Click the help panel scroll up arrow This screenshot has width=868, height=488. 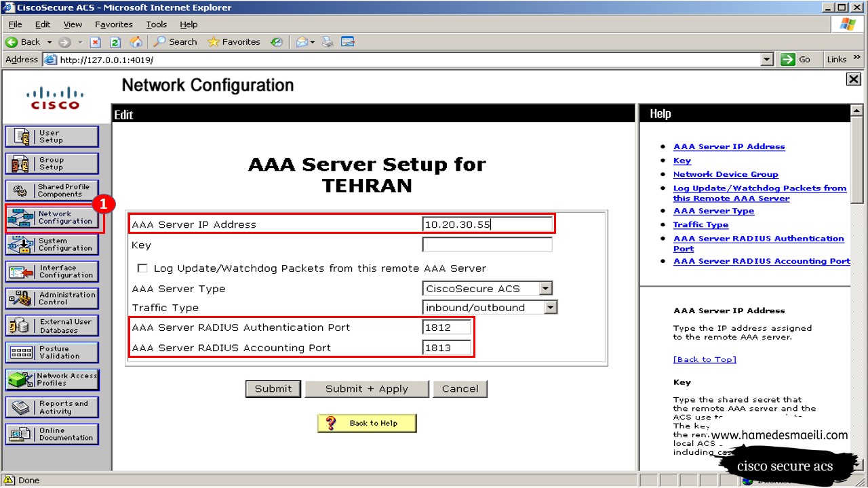tap(856, 110)
